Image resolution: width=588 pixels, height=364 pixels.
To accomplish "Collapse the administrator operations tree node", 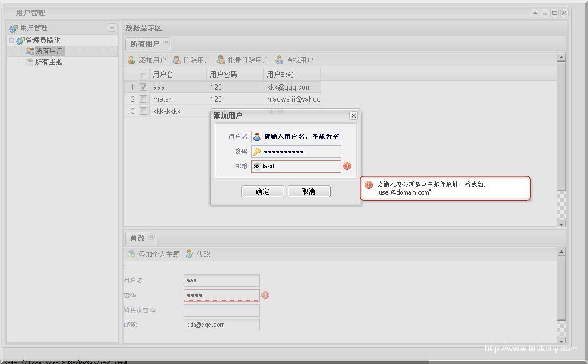I will coord(11,41).
